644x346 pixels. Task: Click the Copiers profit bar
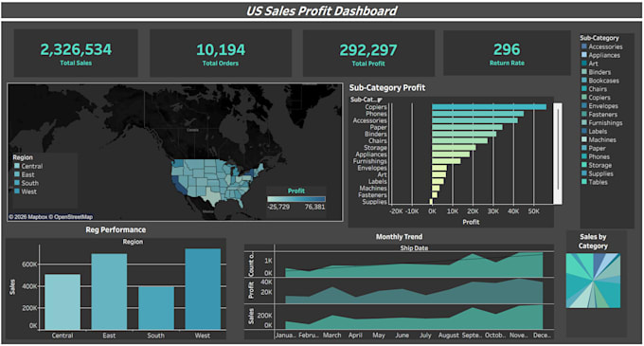pyautogui.click(x=490, y=107)
